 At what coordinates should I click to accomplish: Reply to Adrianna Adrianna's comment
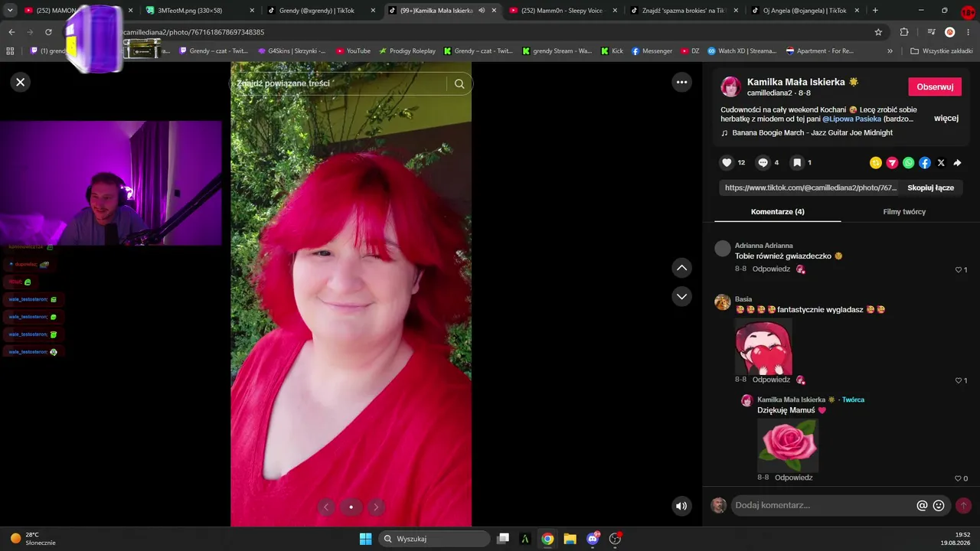coord(771,269)
